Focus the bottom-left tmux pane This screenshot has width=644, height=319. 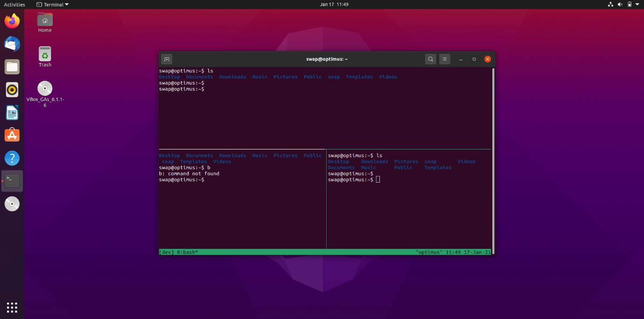coord(242,210)
